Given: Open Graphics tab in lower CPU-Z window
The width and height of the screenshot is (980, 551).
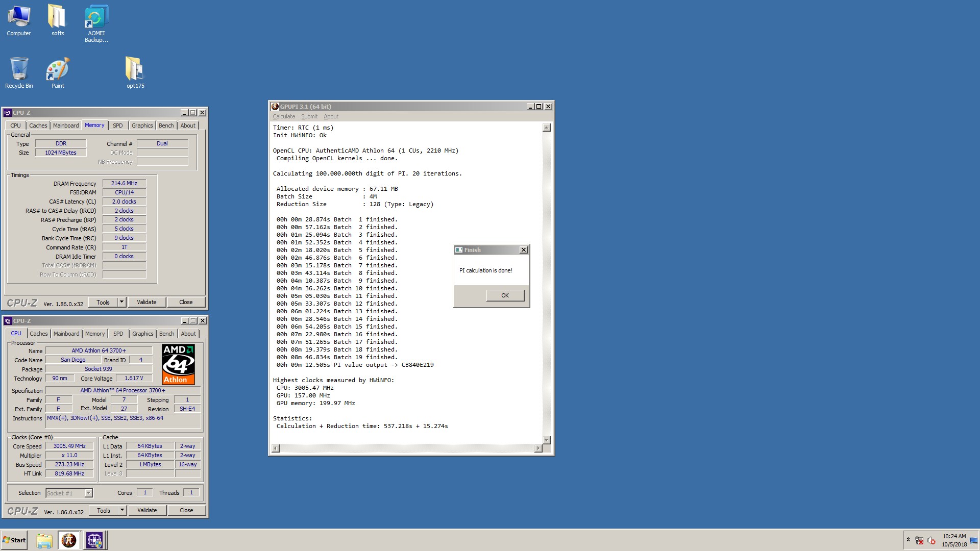Looking at the screenshot, I should (142, 334).
